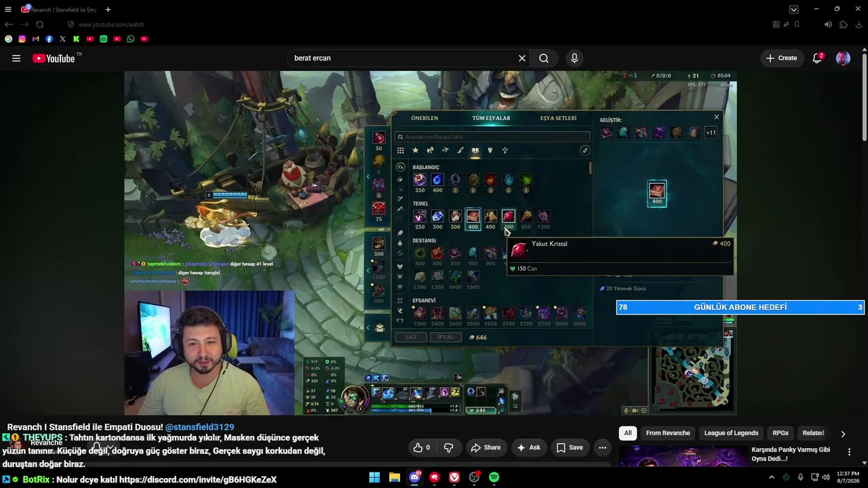868x488 pixels.
Task: Open more actions ellipsis under video
Action: point(602,447)
